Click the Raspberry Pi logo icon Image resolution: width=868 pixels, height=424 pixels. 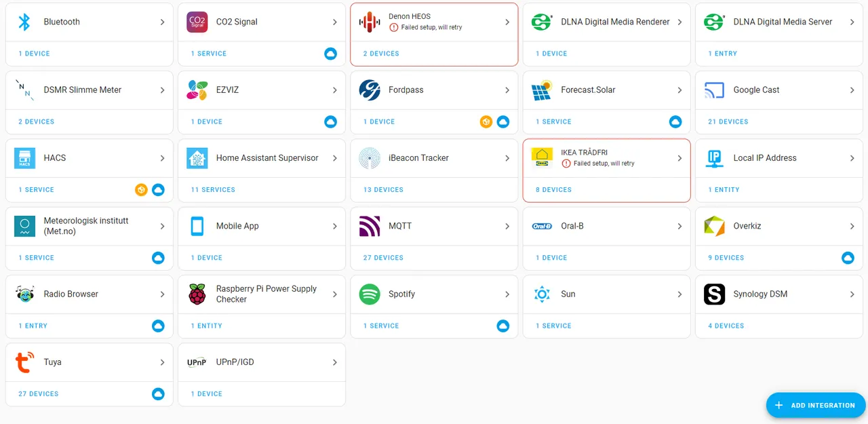[x=197, y=294]
